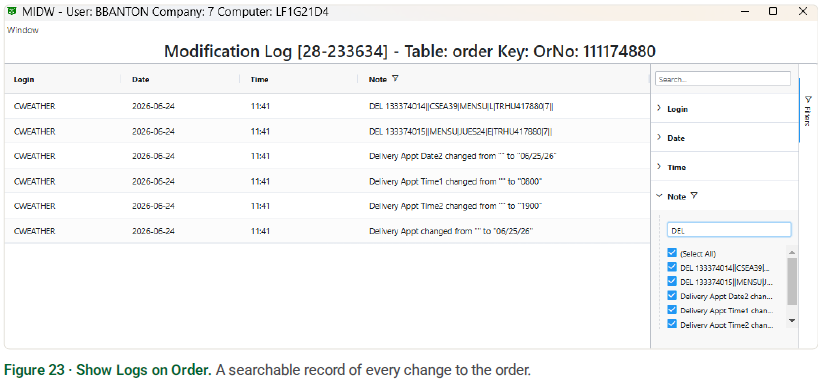Uncheck the DEL 133374014 filter checkbox
The width and height of the screenshot is (829, 383).
(672, 267)
